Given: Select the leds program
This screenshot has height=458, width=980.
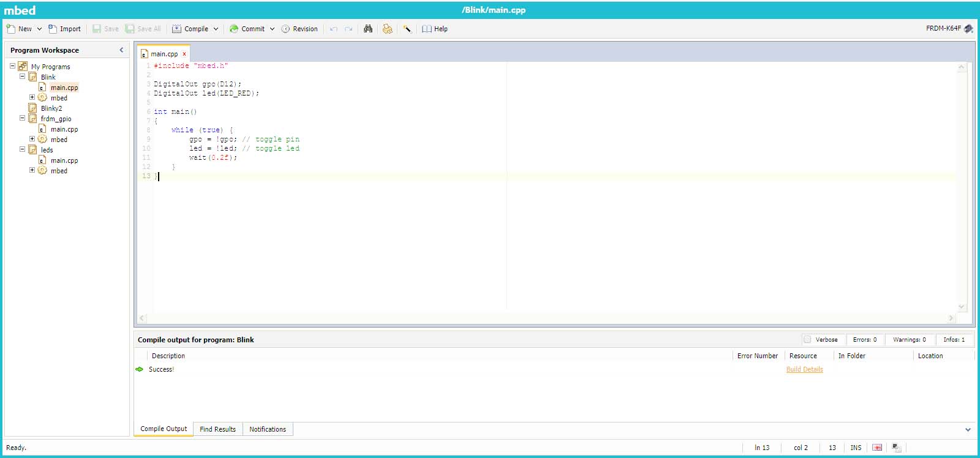Looking at the screenshot, I should click(x=47, y=150).
